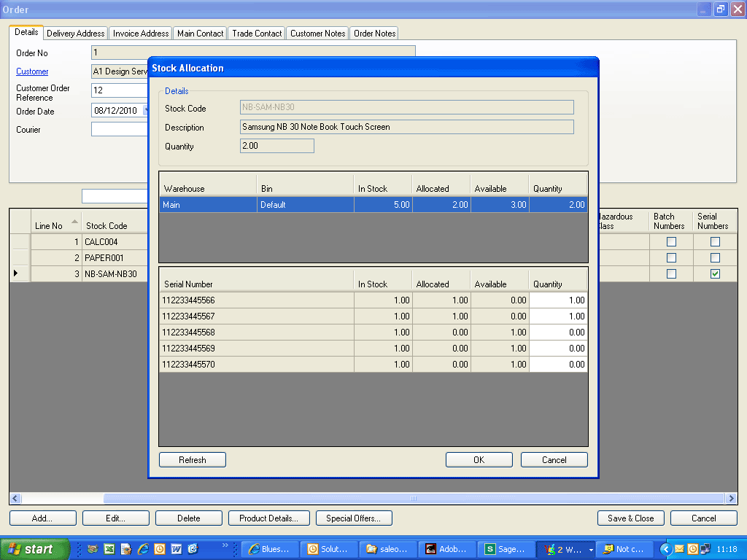Click the Courier input field

[x=120, y=129]
